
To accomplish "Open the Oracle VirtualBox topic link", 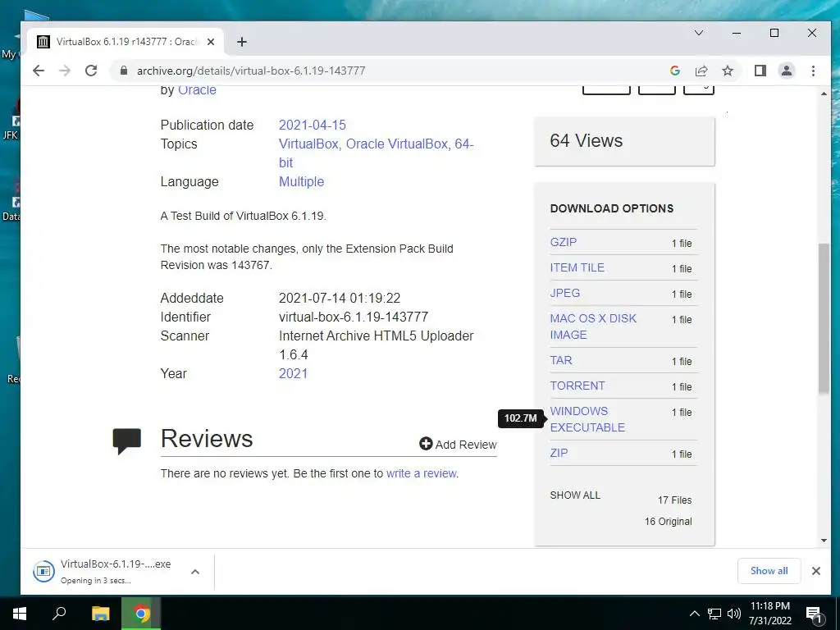I will (x=396, y=144).
